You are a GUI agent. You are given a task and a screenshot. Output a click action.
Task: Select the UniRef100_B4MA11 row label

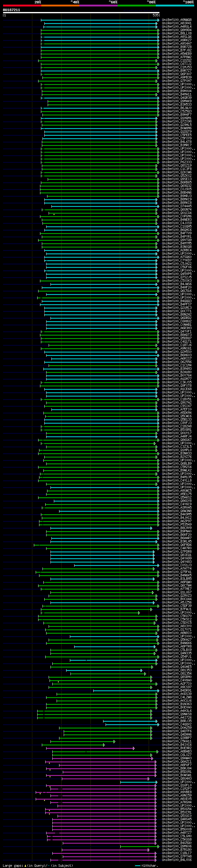[176, 94]
